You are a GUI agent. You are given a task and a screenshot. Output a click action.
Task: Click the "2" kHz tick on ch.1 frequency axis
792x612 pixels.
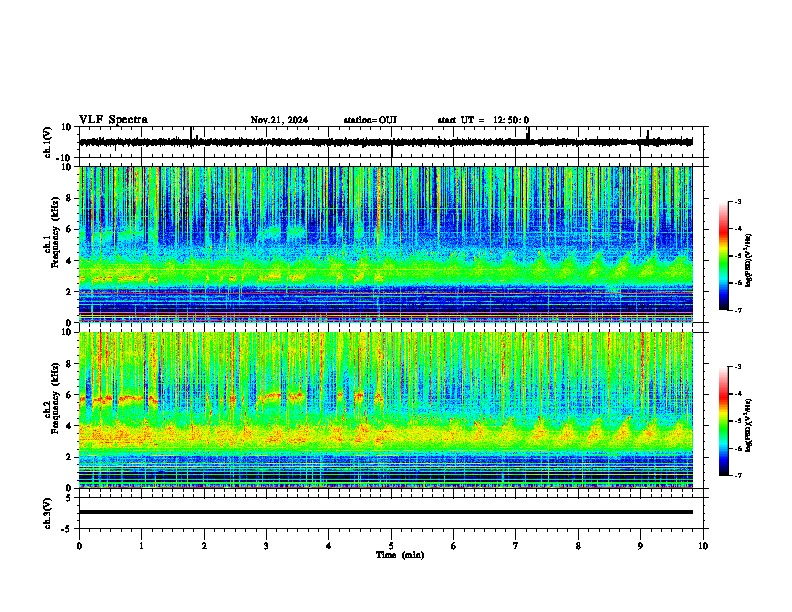point(70,291)
